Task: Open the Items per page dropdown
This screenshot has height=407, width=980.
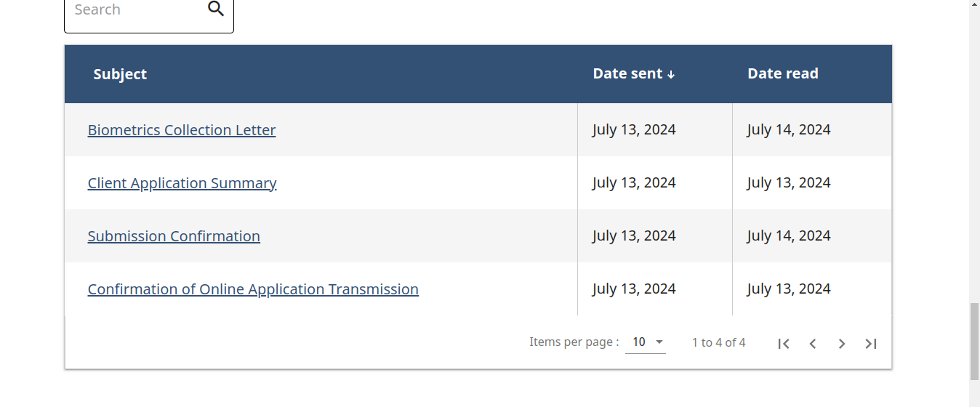Action: pos(645,342)
